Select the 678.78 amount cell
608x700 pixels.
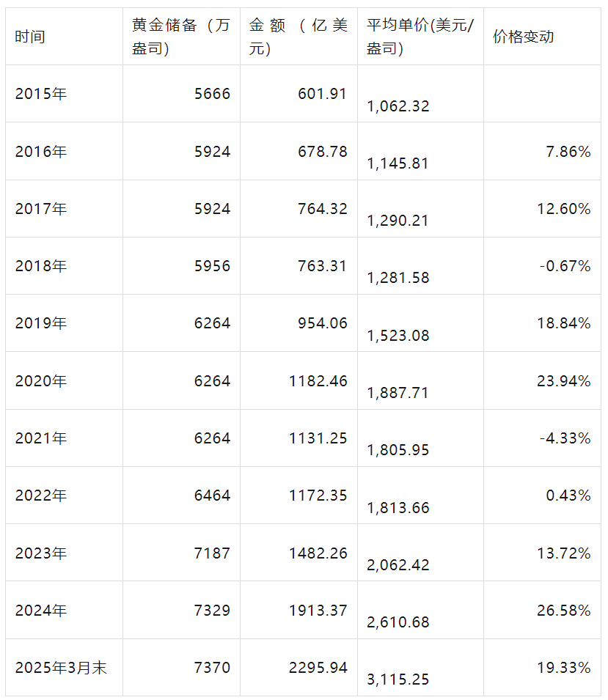(298, 151)
